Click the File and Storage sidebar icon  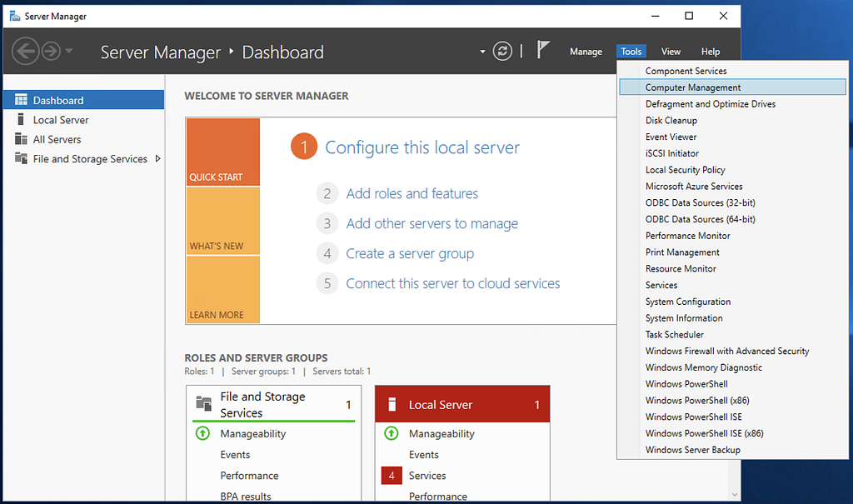pyautogui.click(x=21, y=158)
